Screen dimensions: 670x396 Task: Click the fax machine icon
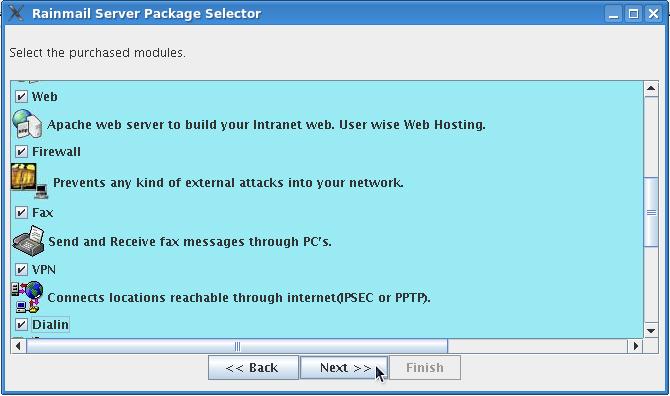tap(28, 241)
